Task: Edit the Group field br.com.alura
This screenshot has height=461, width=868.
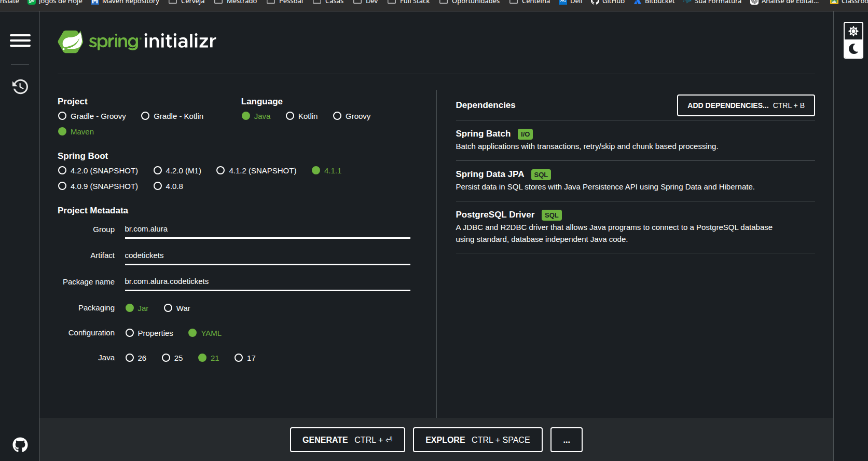Action: tap(268, 229)
